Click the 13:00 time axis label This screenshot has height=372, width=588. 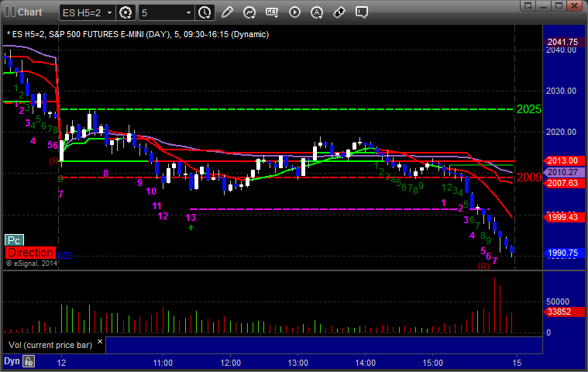[297, 363]
